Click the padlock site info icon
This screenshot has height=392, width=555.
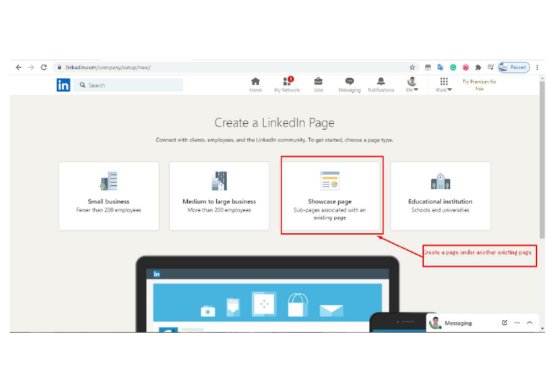[59, 67]
